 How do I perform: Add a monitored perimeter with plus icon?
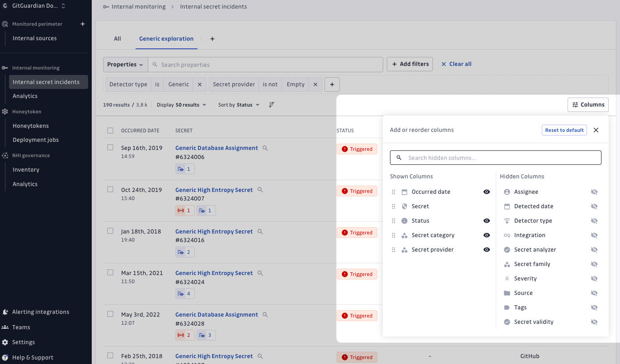coord(83,24)
